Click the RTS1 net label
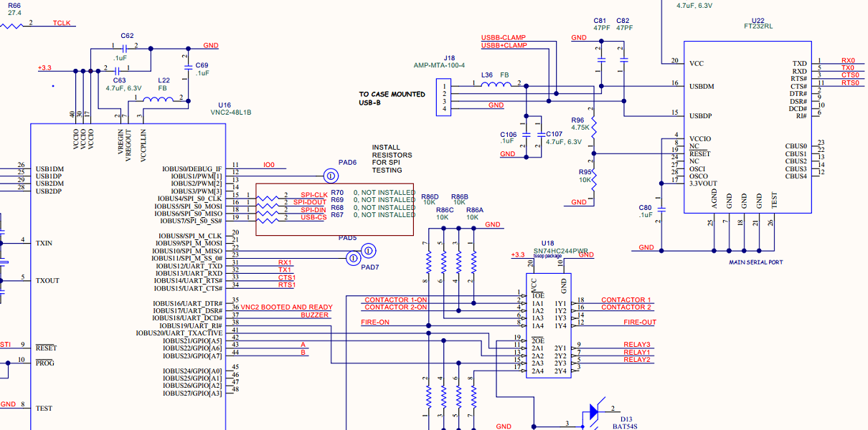 287,285
